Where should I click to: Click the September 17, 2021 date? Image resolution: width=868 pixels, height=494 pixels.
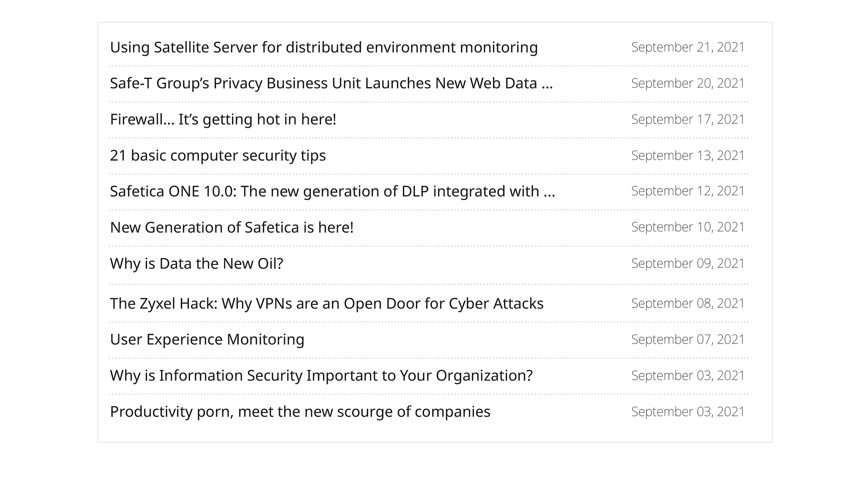click(x=687, y=119)
